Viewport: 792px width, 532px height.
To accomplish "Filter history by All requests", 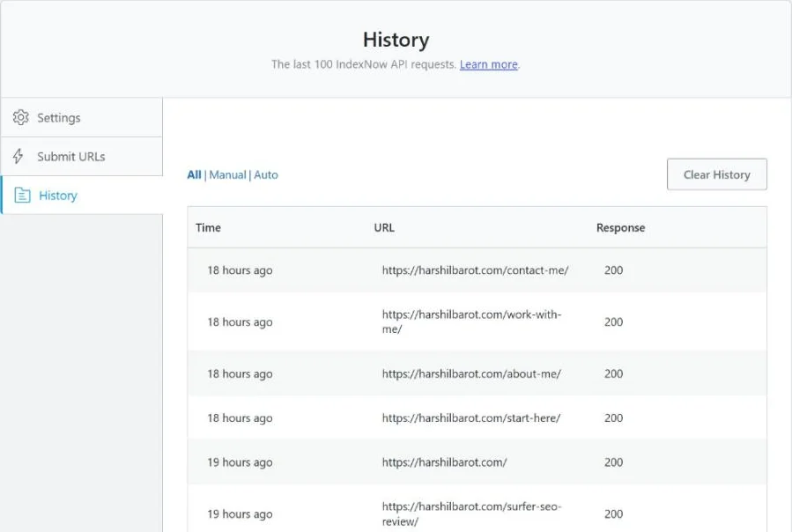I will click(x=194, y=174).
